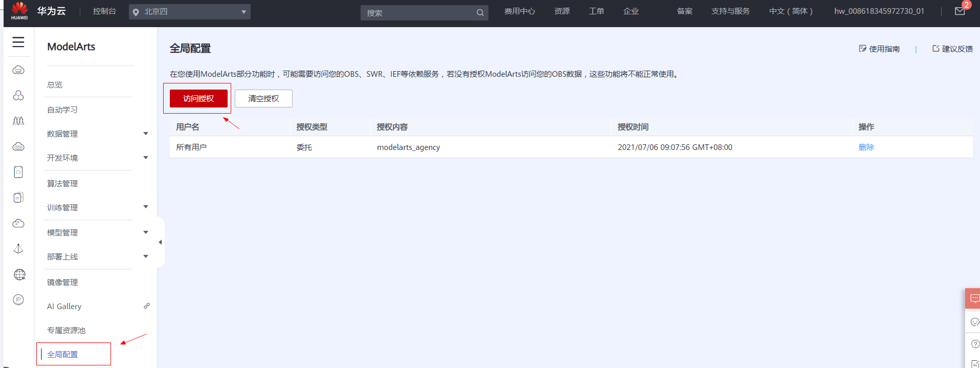980x368 pixels.
Task: Open the 中文(简体) language selector
Action: pyautogui.click(x=791, y=11)
